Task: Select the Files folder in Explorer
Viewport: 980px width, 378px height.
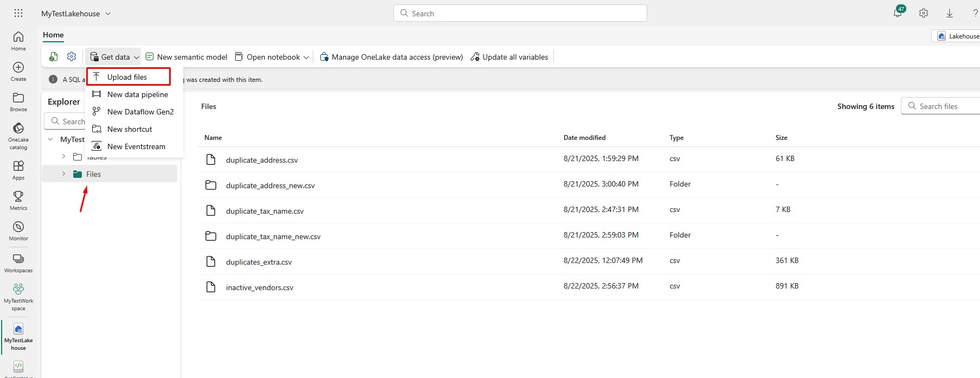Action: coord(110,174)
